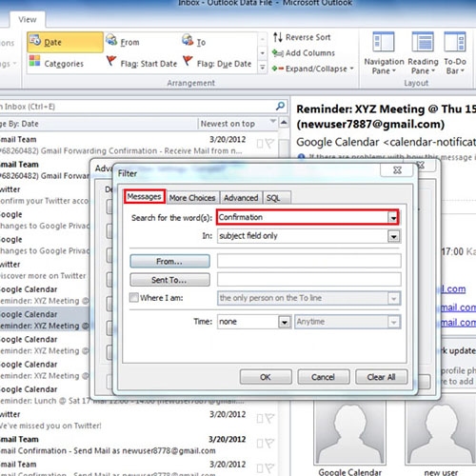Open the Advanced tab in Filter
Screen dimensions: 476x476
pos(241,198)
